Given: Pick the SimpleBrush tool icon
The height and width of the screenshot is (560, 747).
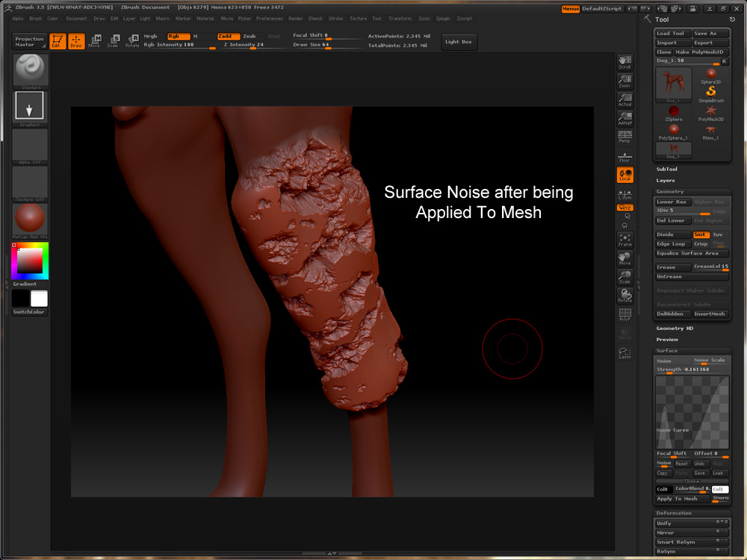Looking at the screenshot, I should coord(710,93).
